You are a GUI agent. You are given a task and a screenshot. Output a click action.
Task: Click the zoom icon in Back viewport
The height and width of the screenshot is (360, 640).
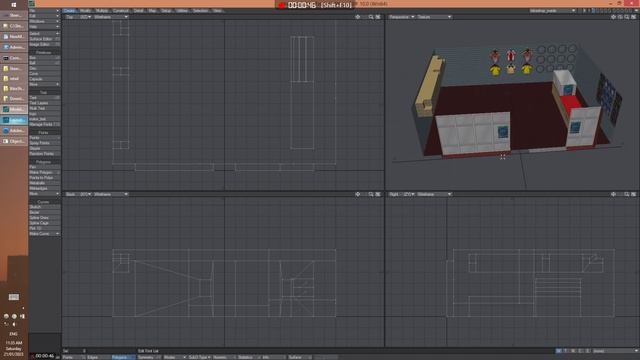coord(371,194)
